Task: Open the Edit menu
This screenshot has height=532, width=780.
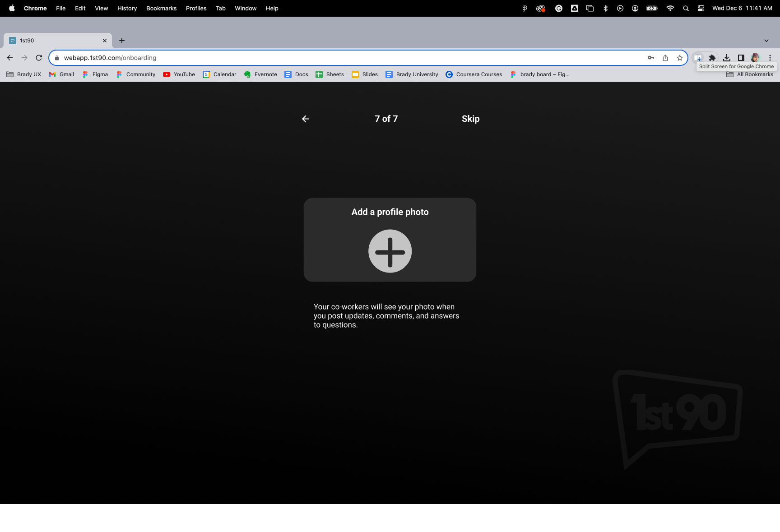Action: point(80,8)
